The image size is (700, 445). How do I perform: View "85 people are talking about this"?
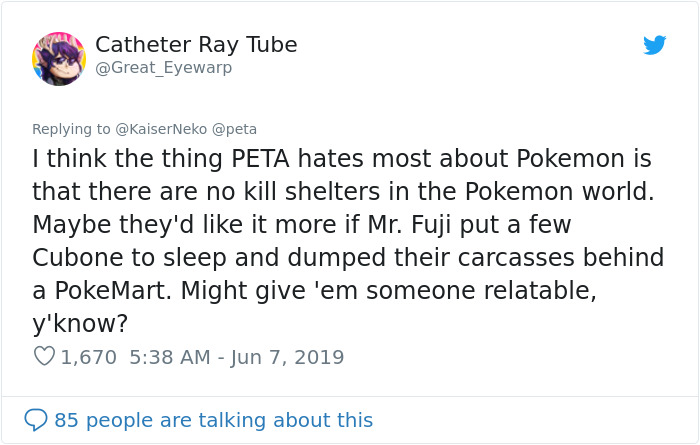(214, 420)
